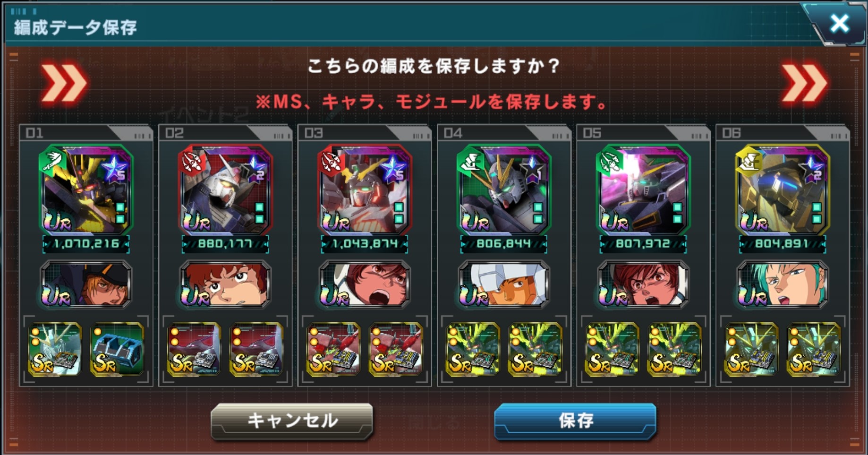Click the キャンセル button
The height and width of the screenshot is (455, 868).
click(292, 421)
